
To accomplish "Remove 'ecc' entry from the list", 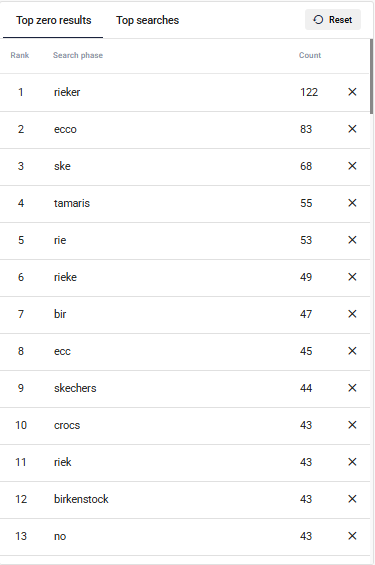I will click(x=352, y=351).
